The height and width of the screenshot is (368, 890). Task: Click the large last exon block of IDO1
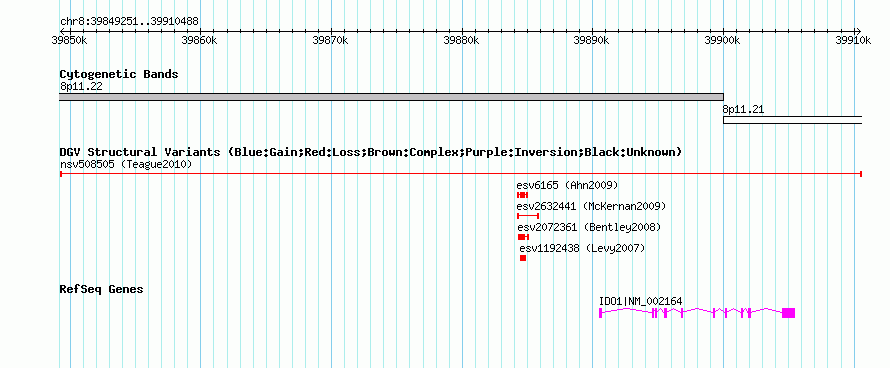coord(788,313)
